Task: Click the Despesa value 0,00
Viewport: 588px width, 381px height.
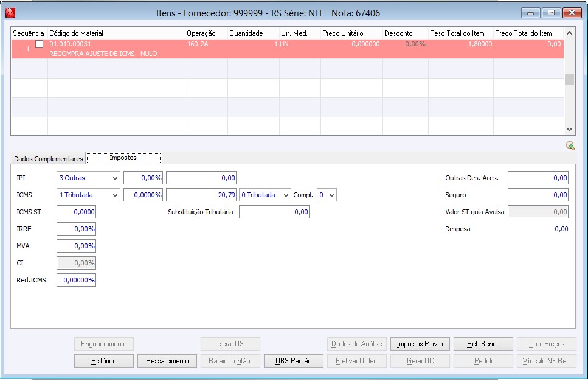Action: (x=561, y=229)
